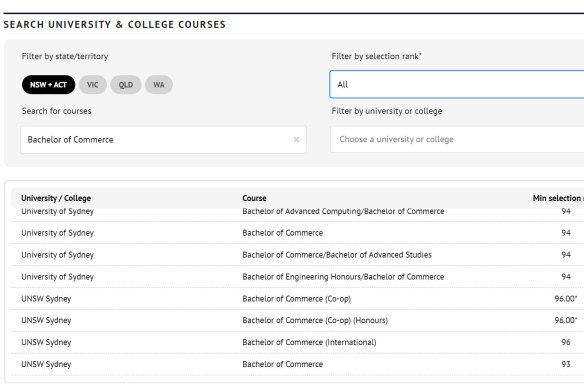Open the Choose a university or college dropdown
Image resolution: width=584 pixels, height=389 pixels.
(x=457, y=139)
